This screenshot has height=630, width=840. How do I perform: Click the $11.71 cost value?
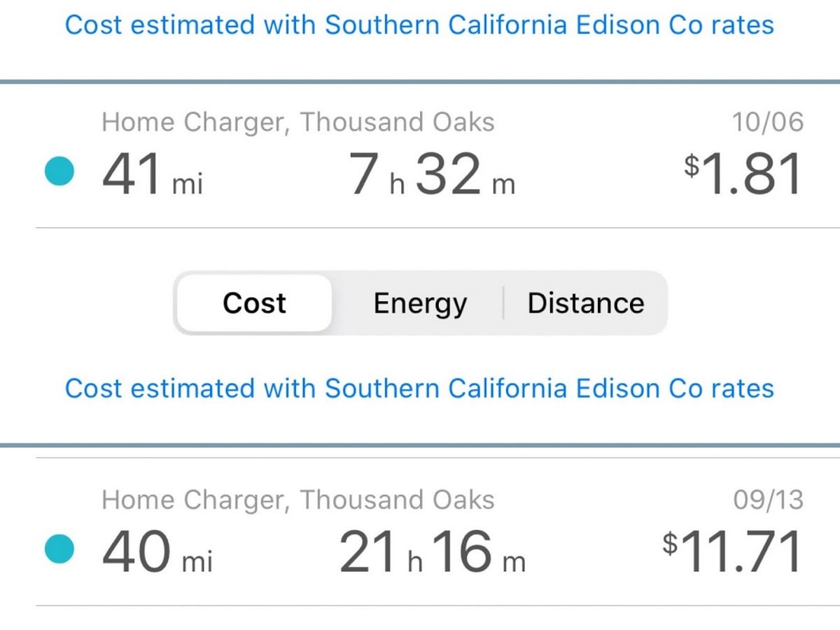[x=732, y=552]
